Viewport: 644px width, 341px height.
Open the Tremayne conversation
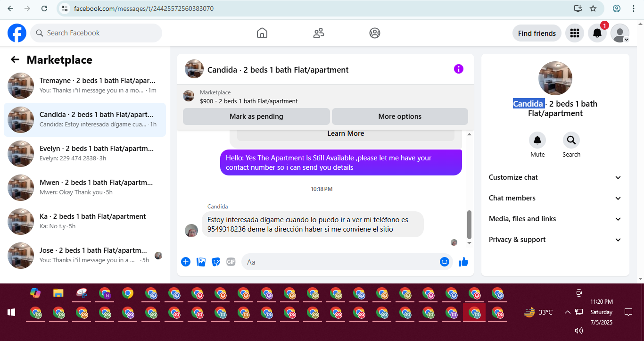coord(85,86)
